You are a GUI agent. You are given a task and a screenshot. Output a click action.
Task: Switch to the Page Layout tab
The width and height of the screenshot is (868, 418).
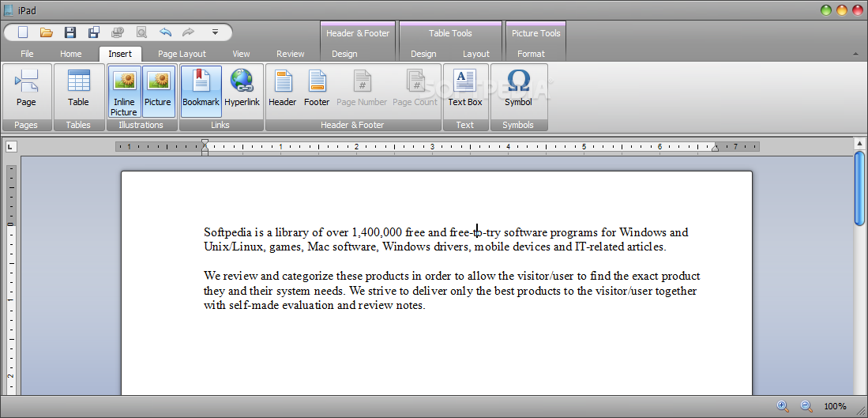coord(182,54)
